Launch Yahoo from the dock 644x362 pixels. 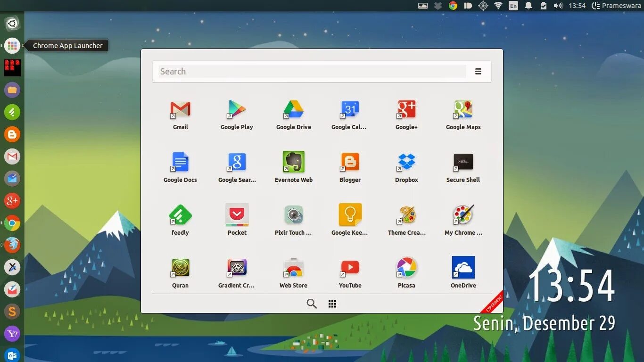click(12, 334)
